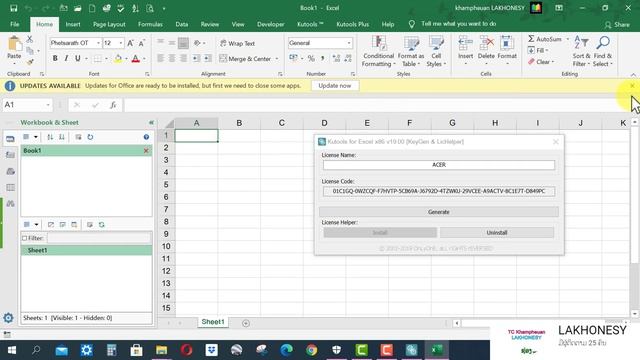Increase font size with the large A icon
Image resolution: width=640 pixels, height=360 pixels.
tap(130, 43)
